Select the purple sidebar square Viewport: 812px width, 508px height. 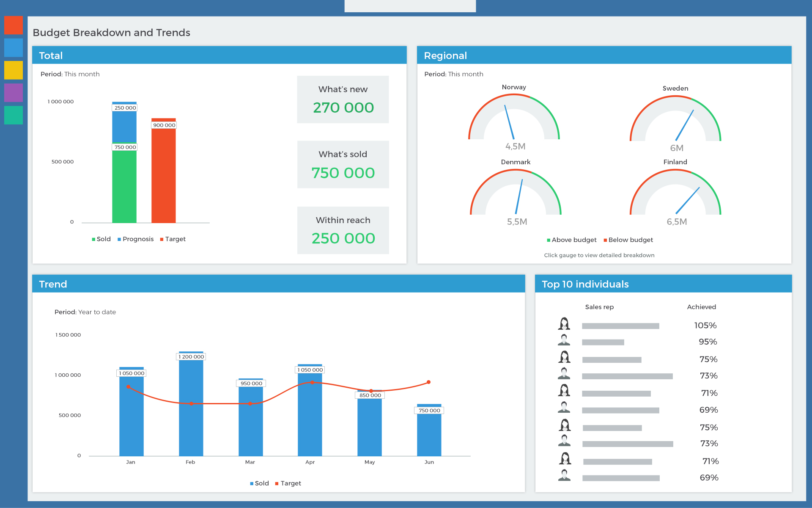[x=13, y=93]
